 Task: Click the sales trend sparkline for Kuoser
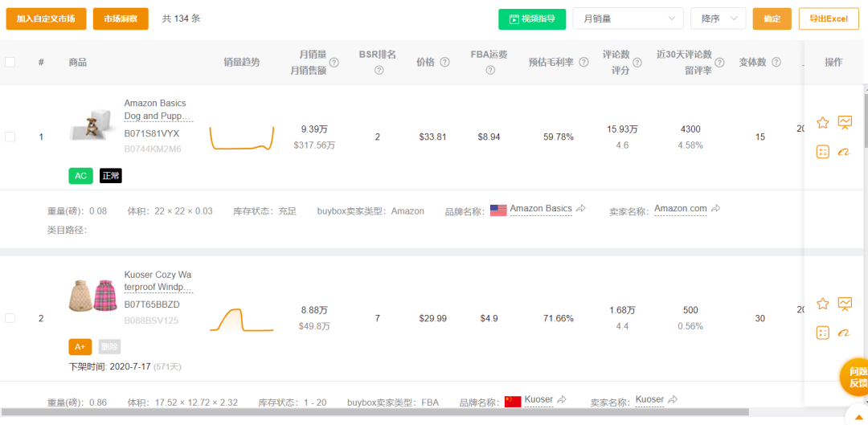(242, 320)
